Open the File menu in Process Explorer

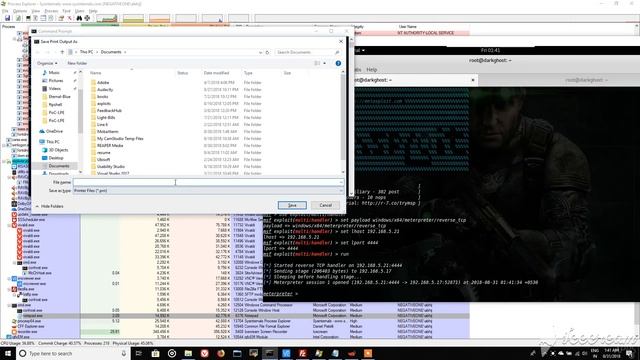[x=4, y=11]
